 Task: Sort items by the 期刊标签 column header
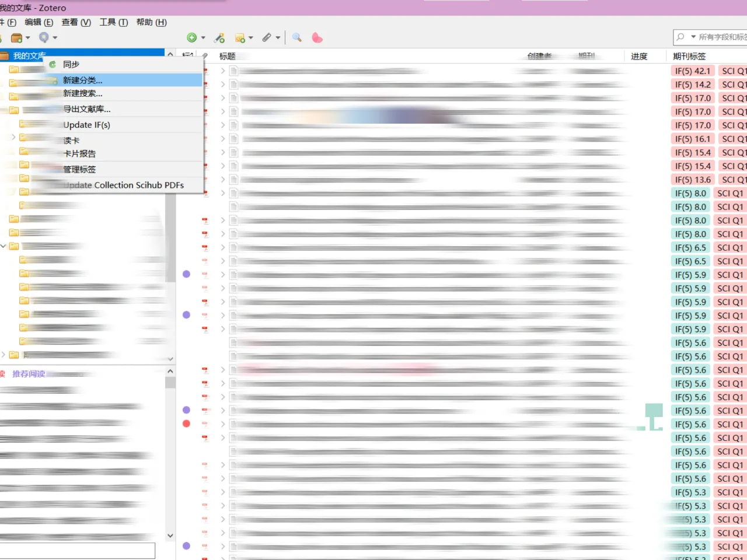689,56
